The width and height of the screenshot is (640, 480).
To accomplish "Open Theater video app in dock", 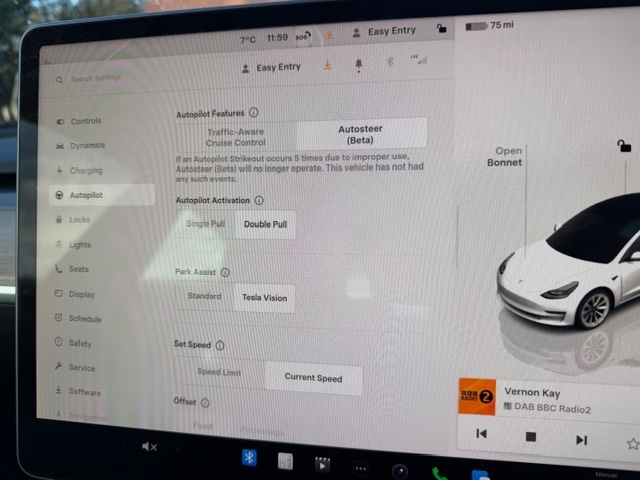I will (x=322, y=464).
